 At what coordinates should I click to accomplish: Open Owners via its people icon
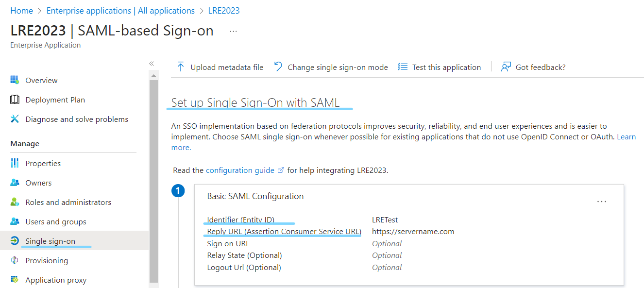point(15,182)
